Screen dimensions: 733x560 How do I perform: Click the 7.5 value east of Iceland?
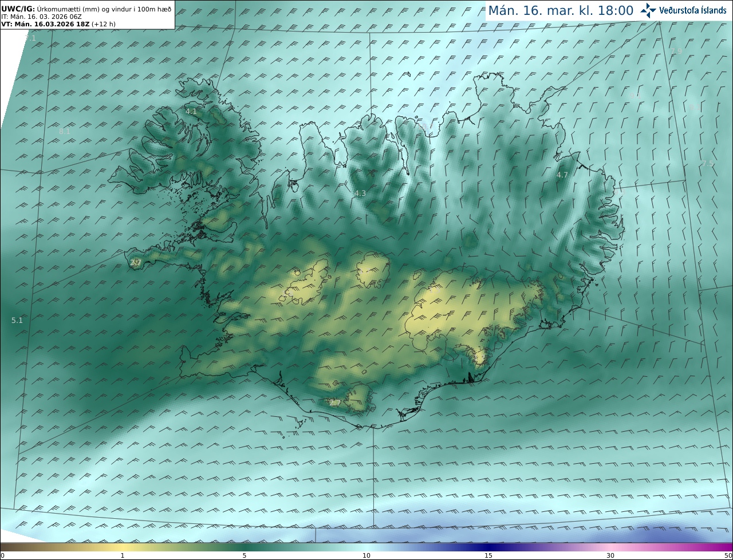pos(708,164)
